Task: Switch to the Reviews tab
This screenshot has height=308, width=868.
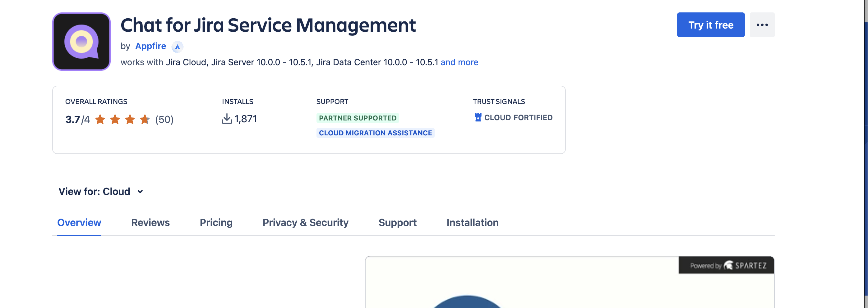Action: pyautogui.click(x=150, y=223)
